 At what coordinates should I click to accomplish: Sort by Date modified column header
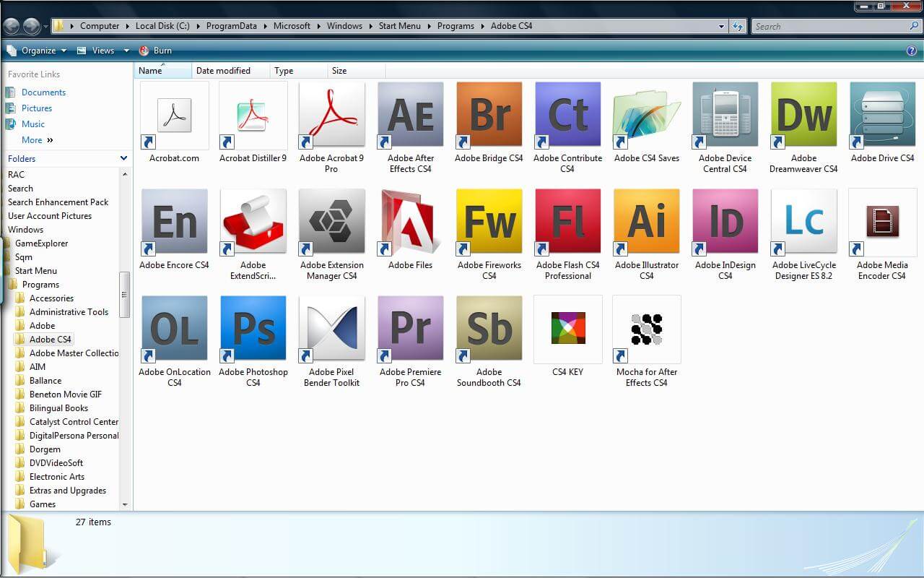[231, 71]
